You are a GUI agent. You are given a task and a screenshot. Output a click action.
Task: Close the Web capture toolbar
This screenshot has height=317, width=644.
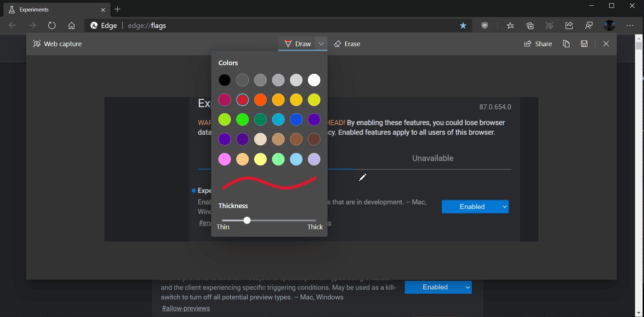606,44
